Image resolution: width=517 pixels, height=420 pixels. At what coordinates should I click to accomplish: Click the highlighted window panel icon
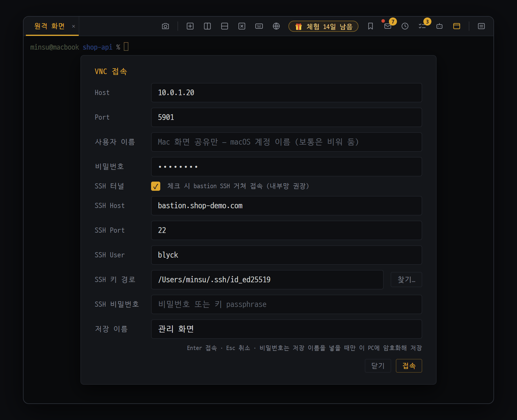457,26
